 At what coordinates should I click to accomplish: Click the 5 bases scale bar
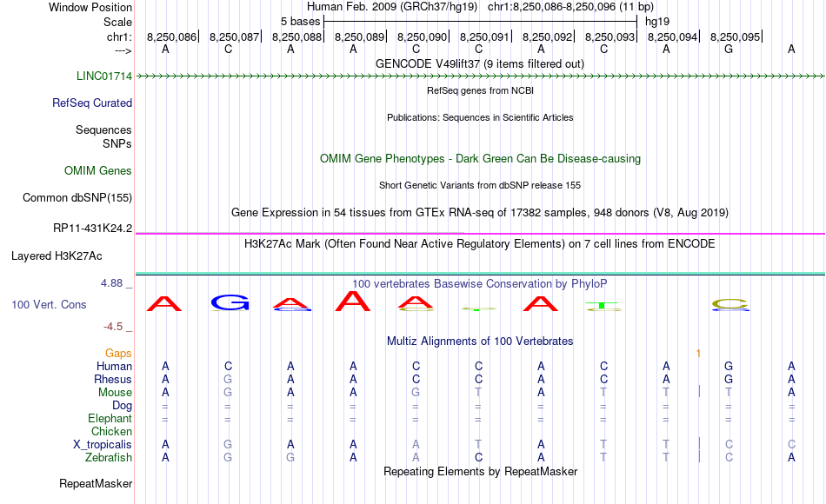coord(480,22)
